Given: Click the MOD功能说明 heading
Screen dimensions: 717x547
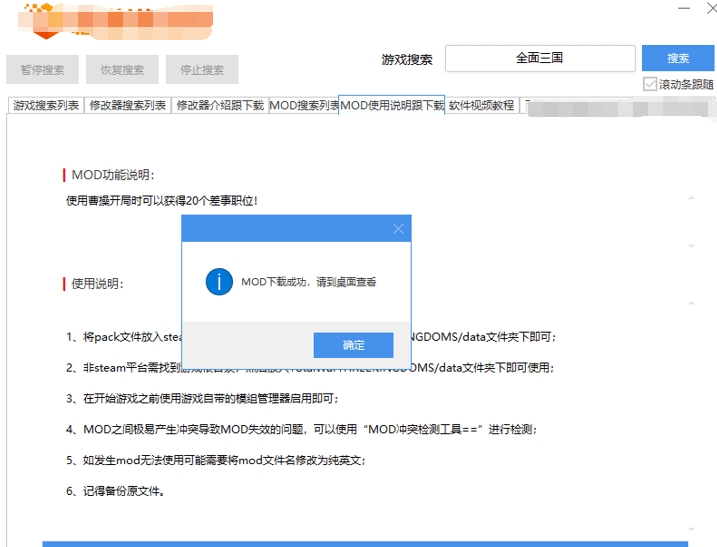Looking at the screenshot, I should point(113,175).
